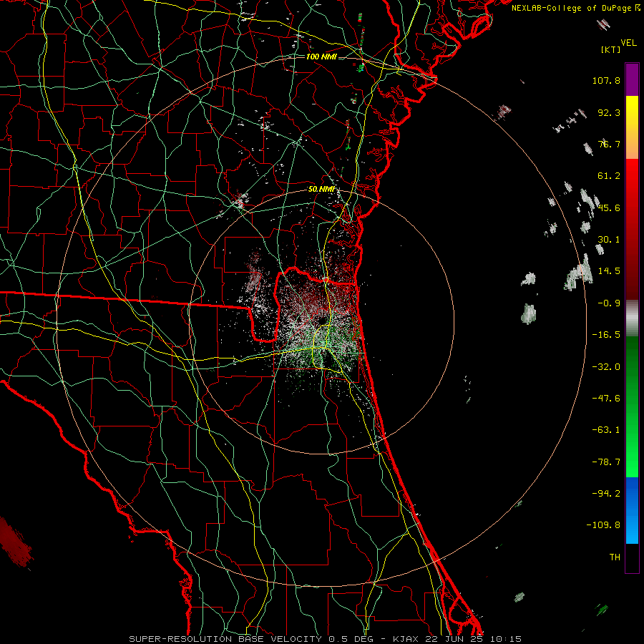Viewport: 644px width, 644px height.
Task: Click the purple segment of the velocity color bar
Action: pos(632,79)
